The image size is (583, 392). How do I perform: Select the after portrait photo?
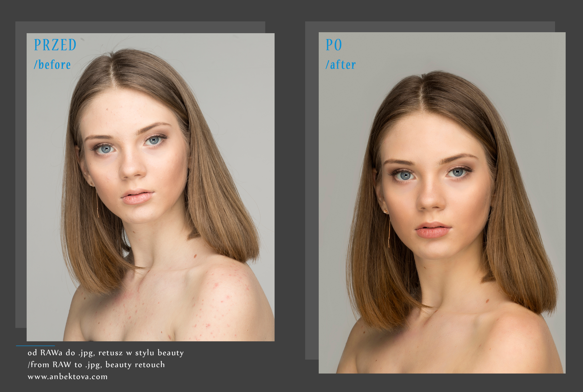(x=442, y=203)
